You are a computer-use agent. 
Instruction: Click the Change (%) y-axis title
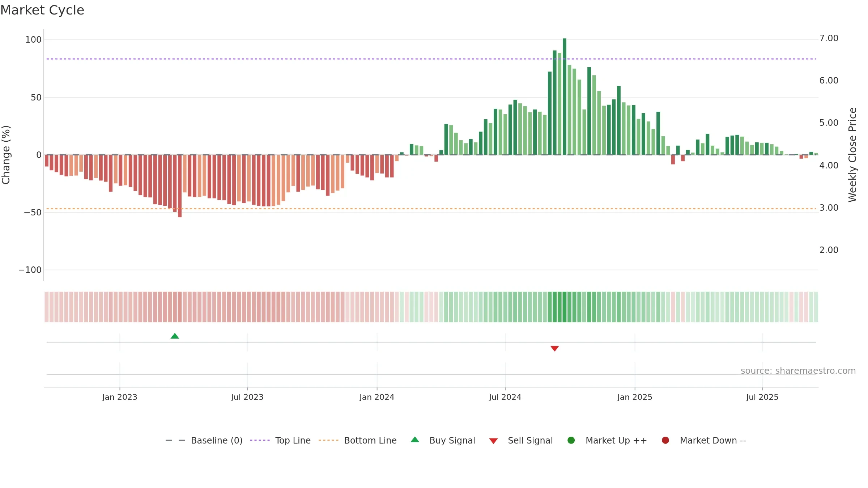(x=6, y=155)
